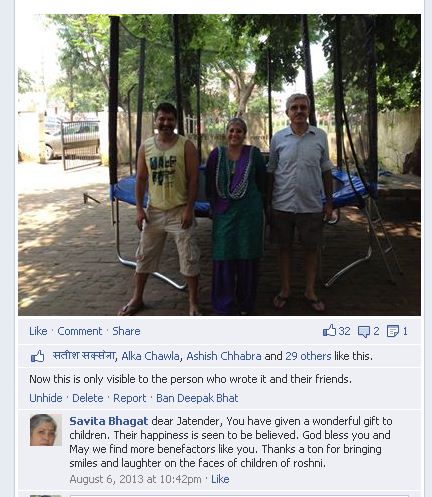This screenshot has width=432, height=497.
Task: Select Ban Deepak Bhat
Action: pos(197,398)
